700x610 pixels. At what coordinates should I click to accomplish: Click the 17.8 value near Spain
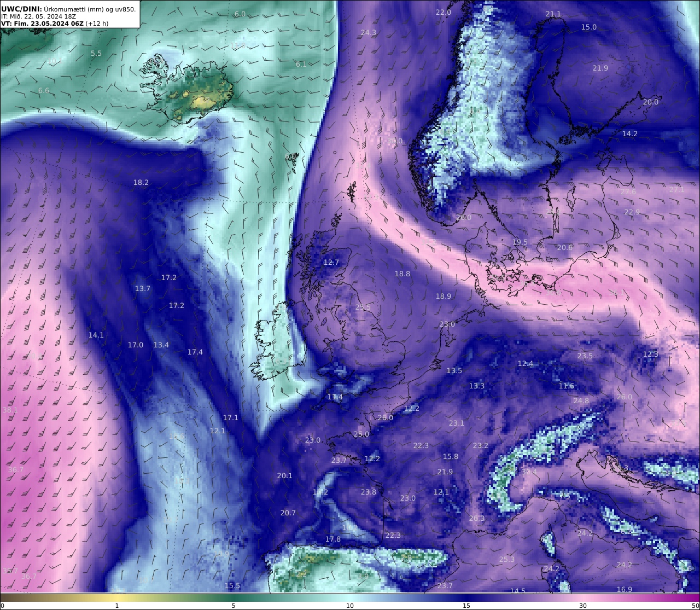332,539
